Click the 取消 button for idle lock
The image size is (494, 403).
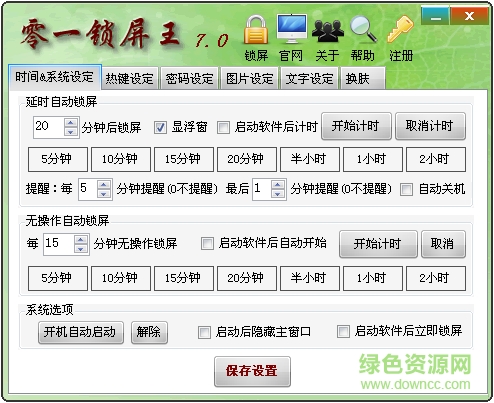[x=443, y=244]
